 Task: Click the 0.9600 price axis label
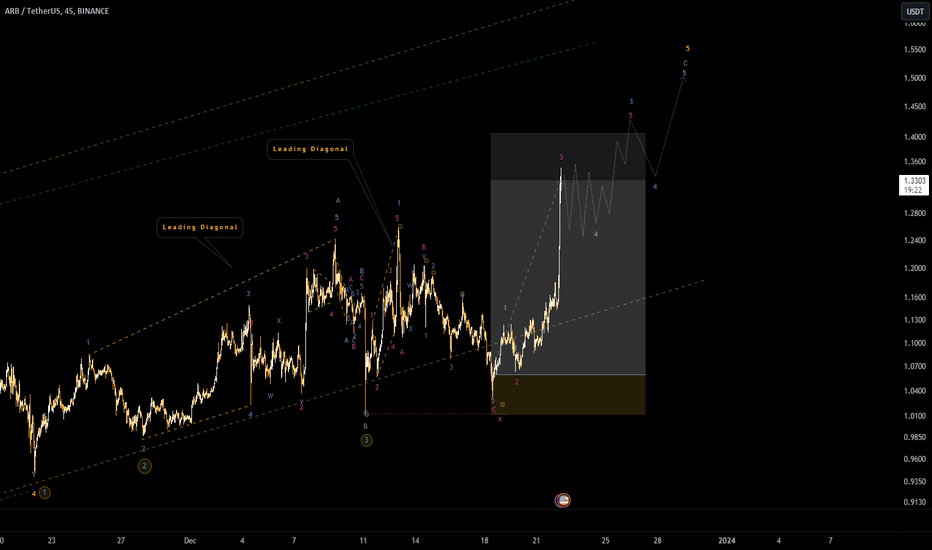[915, 459]
